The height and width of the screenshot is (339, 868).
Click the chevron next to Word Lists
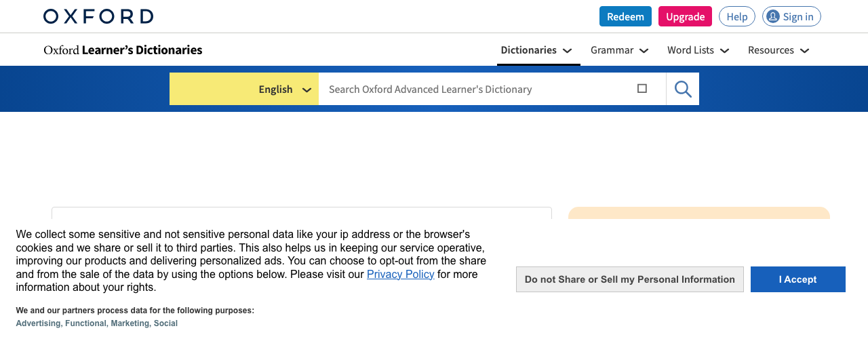coord(724,51)
